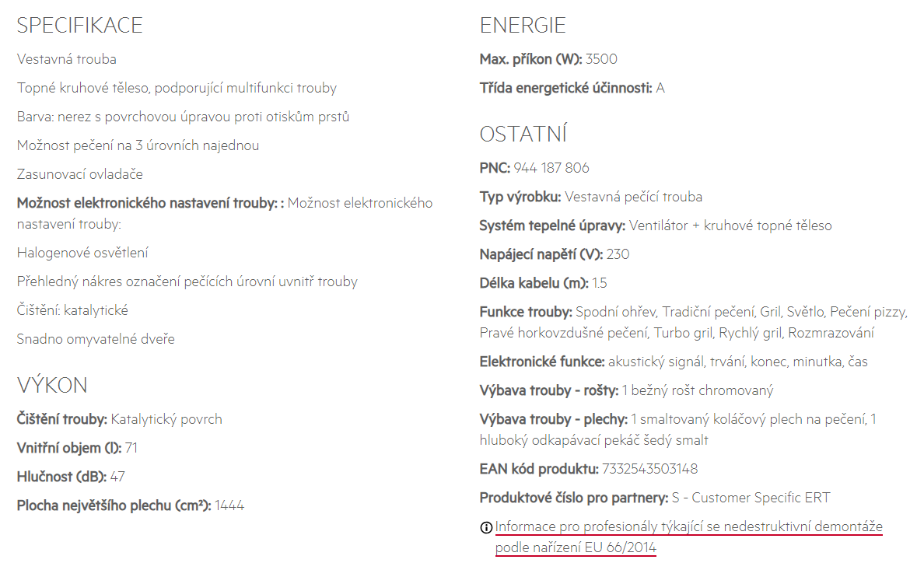Click the 'Čištění: katalytické' specification line
924x584 pixels.
(72, 310)
